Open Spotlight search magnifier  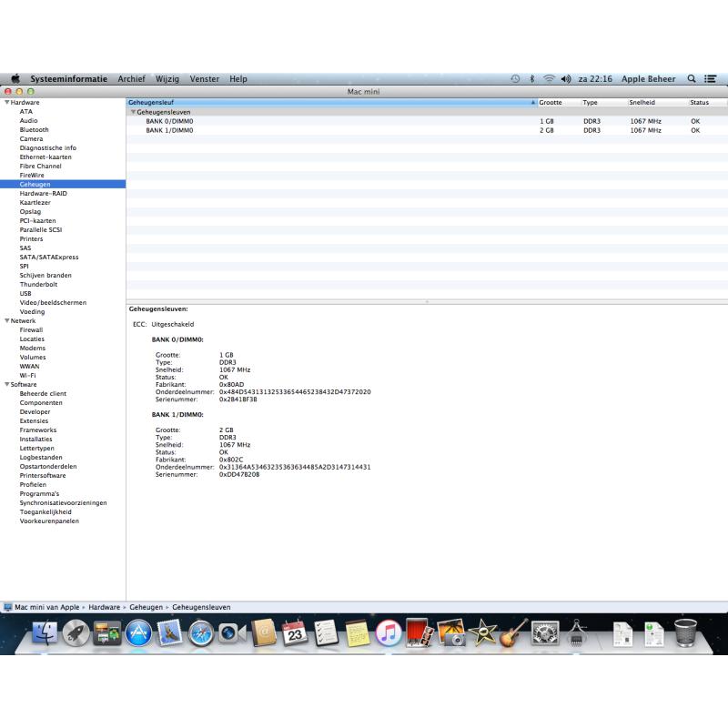click(692, 79)
